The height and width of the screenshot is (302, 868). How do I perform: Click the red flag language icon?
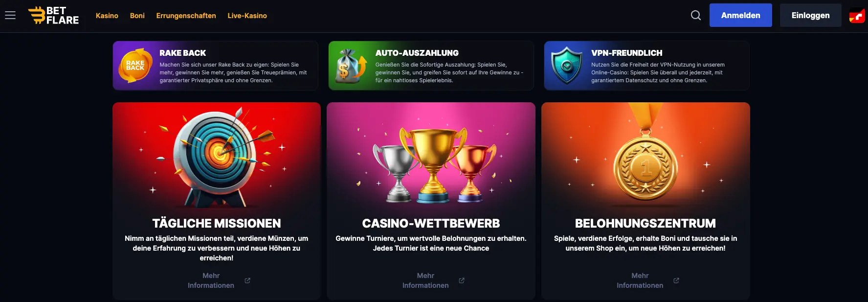coord(857,16)
